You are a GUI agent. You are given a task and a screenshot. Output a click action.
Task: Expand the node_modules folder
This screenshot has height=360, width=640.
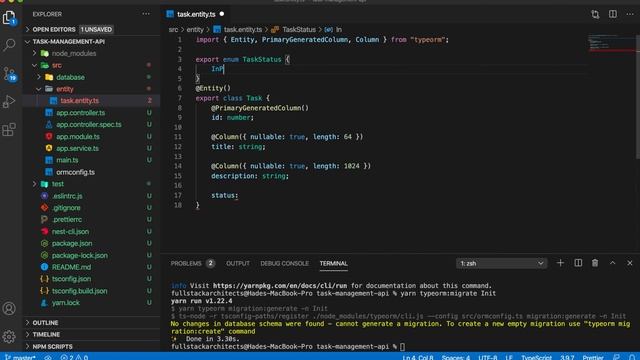(x=73, y=53)
